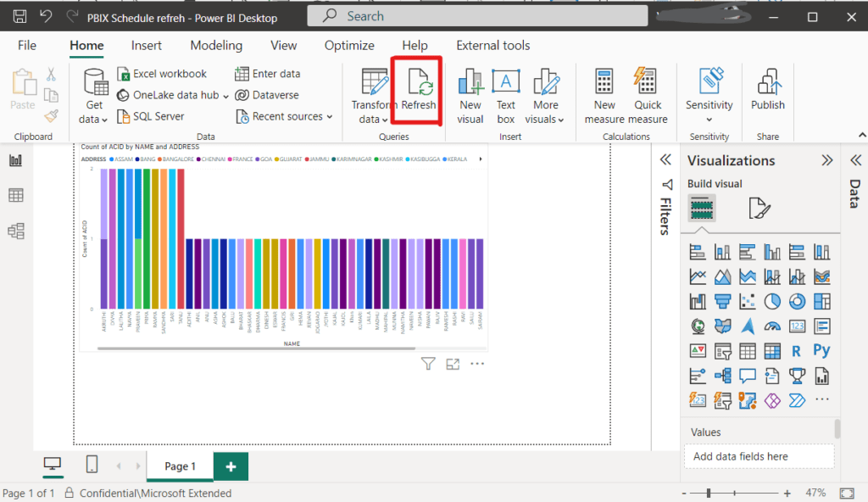Collapse the ribbon with the caret
Screen dimensions: 868x502
point(862,135)
